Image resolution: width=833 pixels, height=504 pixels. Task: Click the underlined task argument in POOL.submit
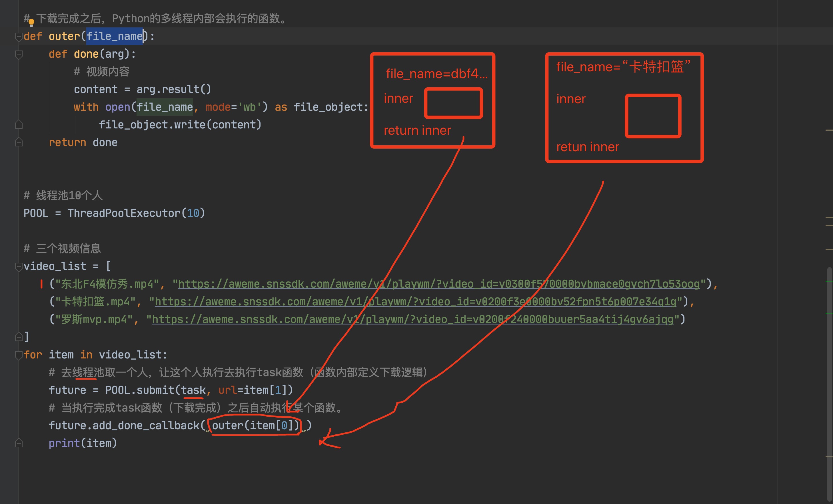pyautogui.click(x=193, y=390)
